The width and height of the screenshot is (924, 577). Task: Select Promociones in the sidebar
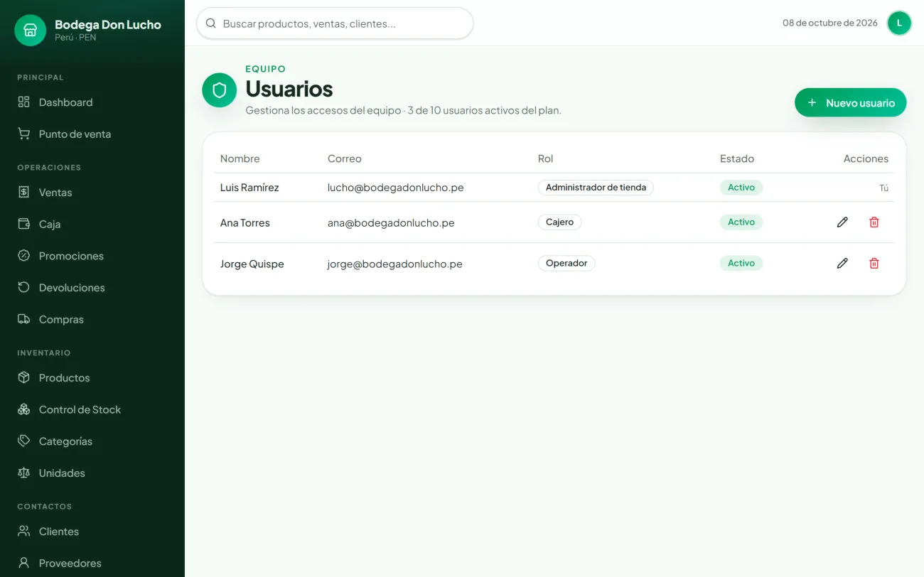click(x=92, y=256)
